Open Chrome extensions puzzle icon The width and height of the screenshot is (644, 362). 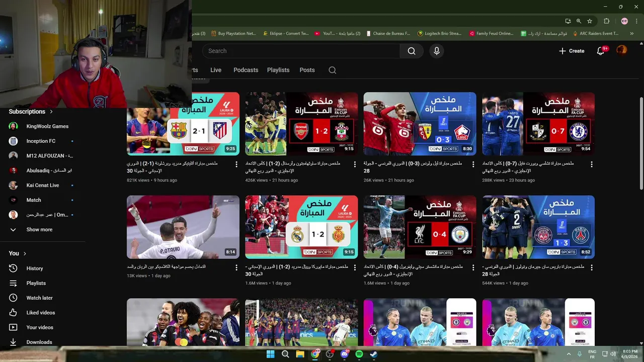click(607, 21)
